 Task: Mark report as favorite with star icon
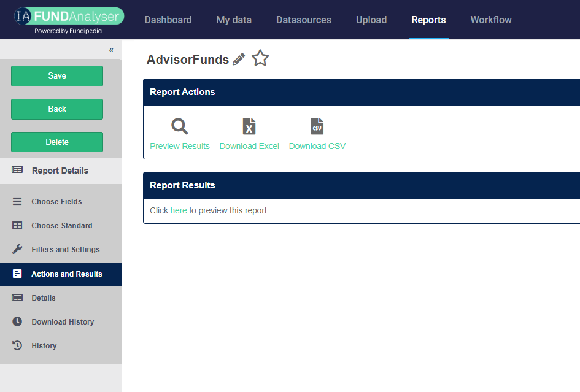tap(260, 58)
